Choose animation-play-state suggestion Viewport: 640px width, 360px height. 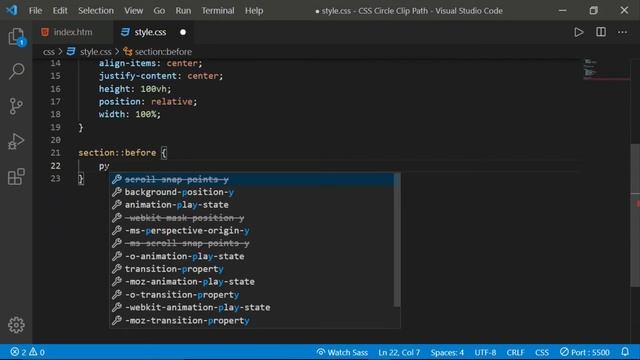[x=251, y=205]
